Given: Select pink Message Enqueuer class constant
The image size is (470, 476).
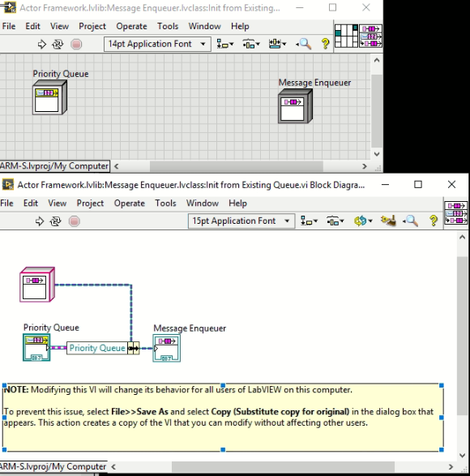Looking at the screenshot, I should point(37,285).
